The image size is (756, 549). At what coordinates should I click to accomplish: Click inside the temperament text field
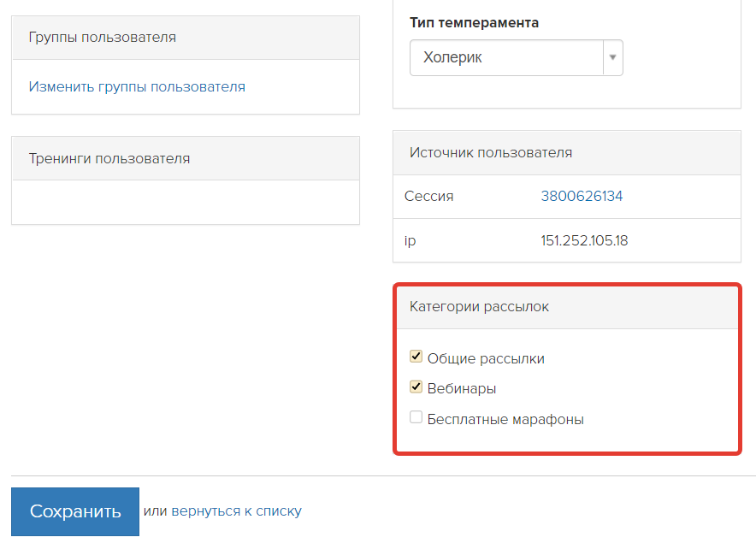[496, 56]
